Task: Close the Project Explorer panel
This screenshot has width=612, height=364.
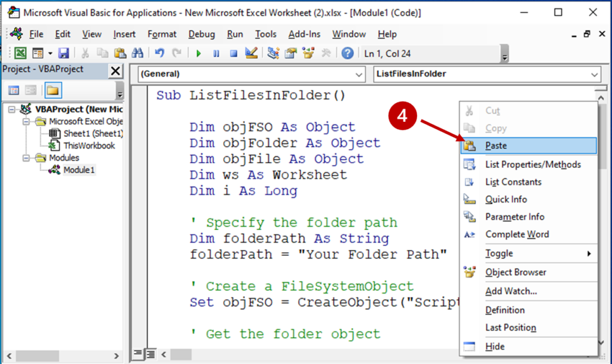Action: coord(117,71)
